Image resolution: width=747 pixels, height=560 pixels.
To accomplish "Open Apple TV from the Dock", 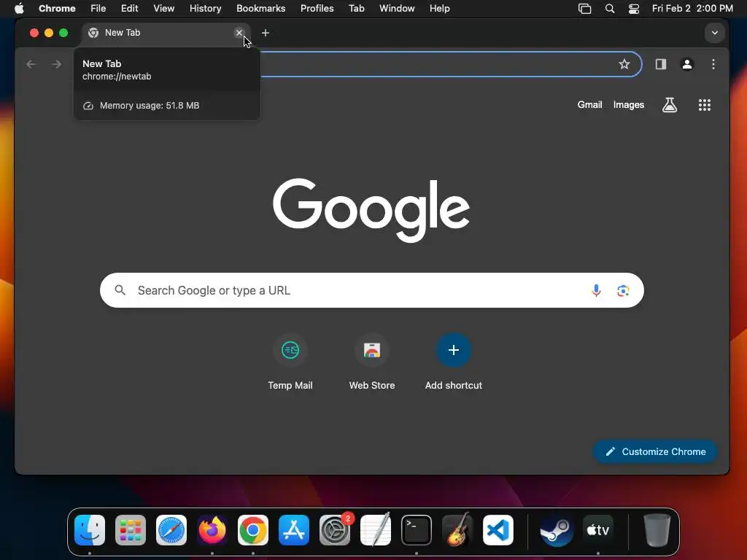I will pyautogui.click(x=598, y=530).
